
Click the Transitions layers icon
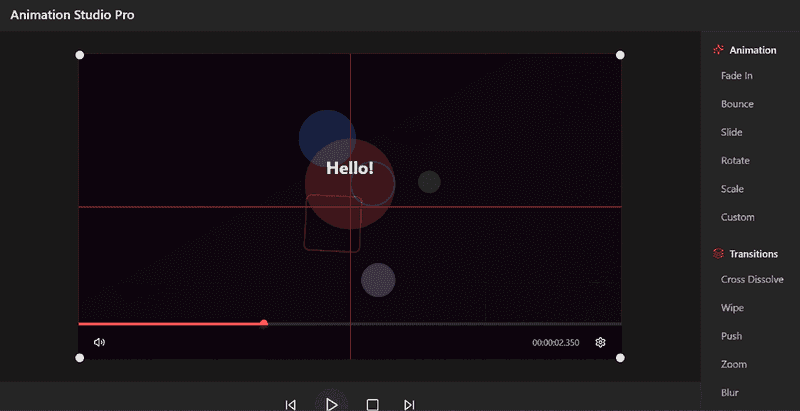718,253
